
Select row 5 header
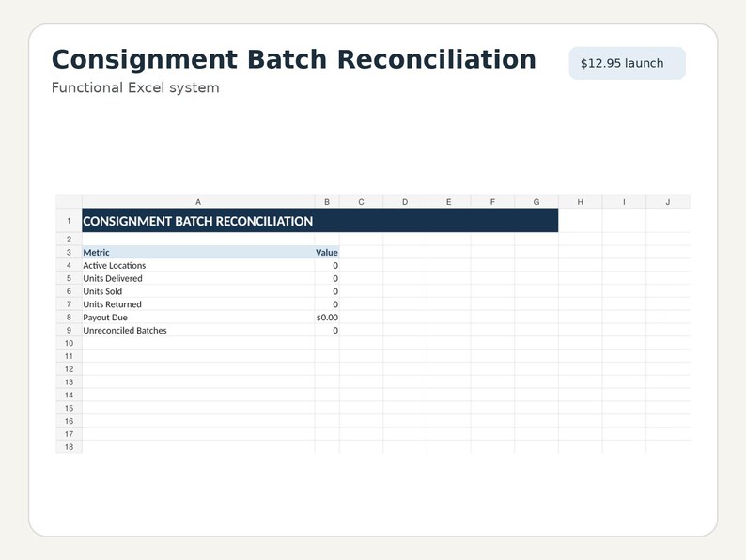tap(69, 278)
